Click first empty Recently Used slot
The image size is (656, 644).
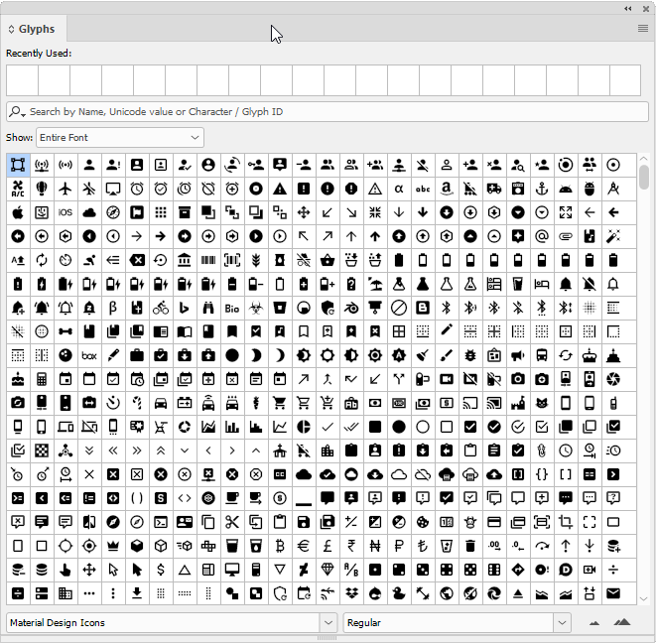click(22, 80)
